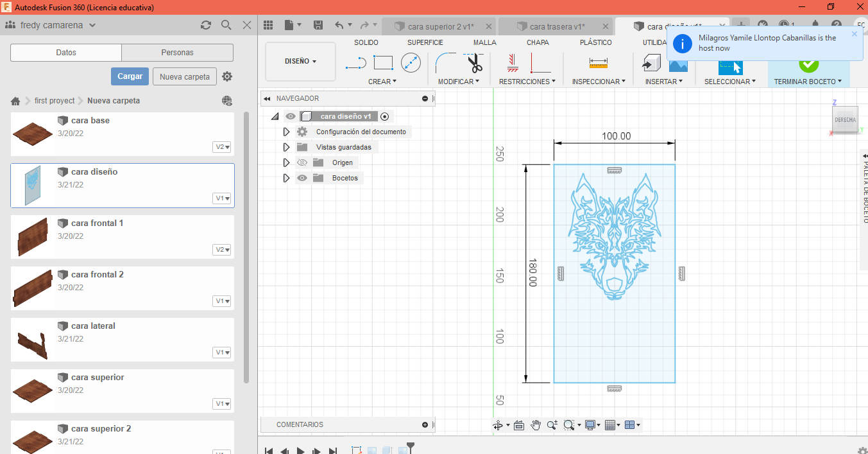Toggle visibility of Origen folder
The width and height of the screenshot is (868, 454).
(x=302, y=162)
